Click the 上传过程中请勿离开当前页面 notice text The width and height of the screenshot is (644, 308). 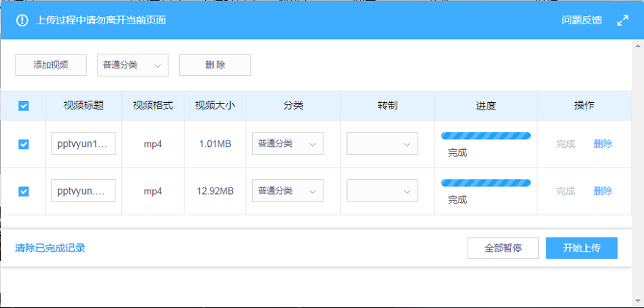[x=101, y=21]
